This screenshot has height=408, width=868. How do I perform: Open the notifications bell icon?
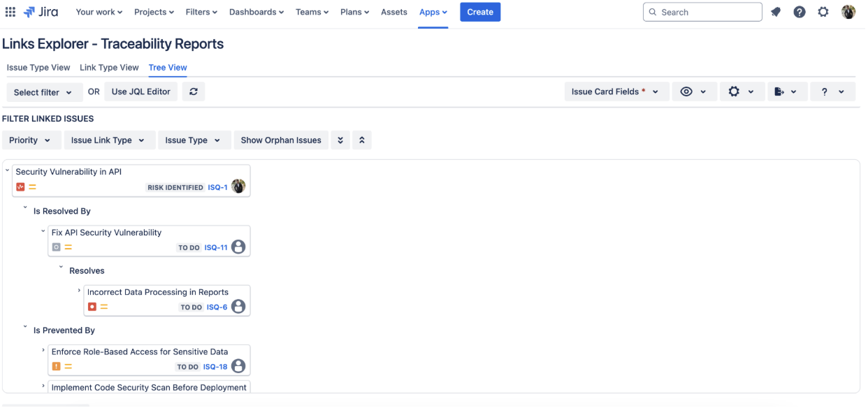[x=776, y=12]
